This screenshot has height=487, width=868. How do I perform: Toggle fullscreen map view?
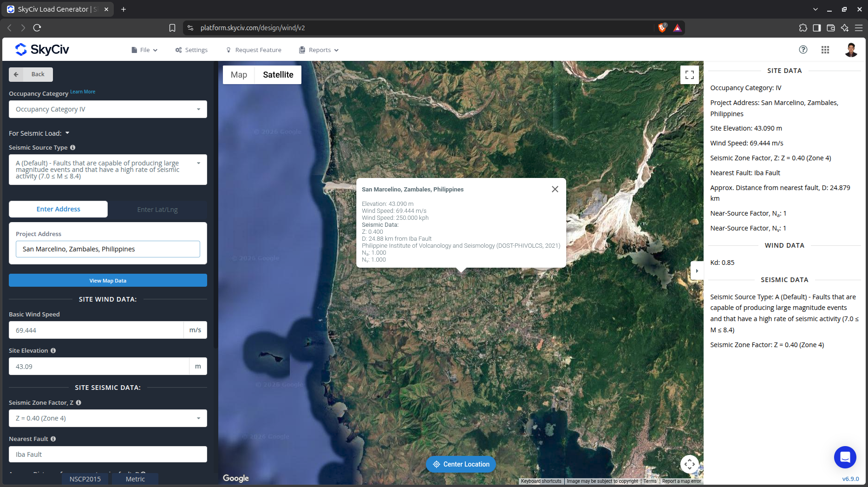tap(690, 75)
